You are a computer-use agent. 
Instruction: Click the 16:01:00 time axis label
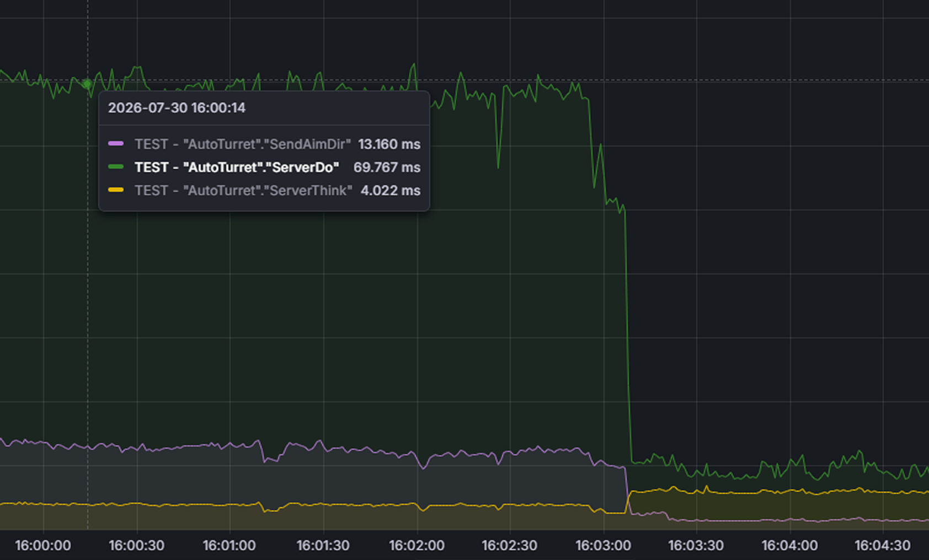point(229,546)
